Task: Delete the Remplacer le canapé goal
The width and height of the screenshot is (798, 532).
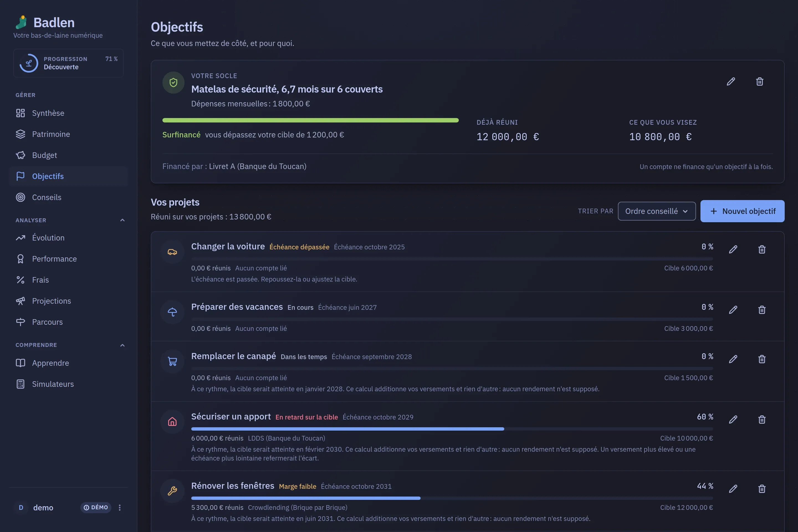Action: (x=762, y=359)
